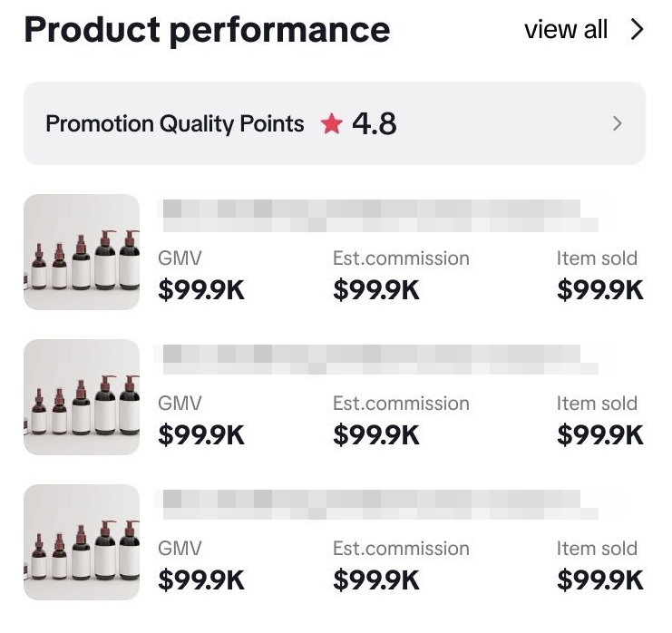Expand the Promotion Quality Points chevron
The width and height of the screenshot is (672, 633).
point(618,123)
